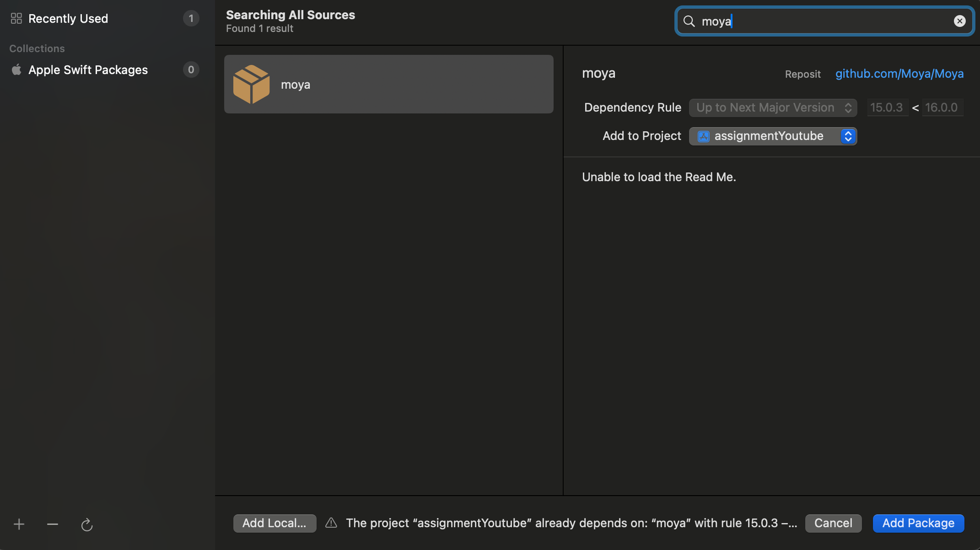Click the 16.0.0 maximum version field
This screenshot has width=980, height=550.
tap(942, 108)
